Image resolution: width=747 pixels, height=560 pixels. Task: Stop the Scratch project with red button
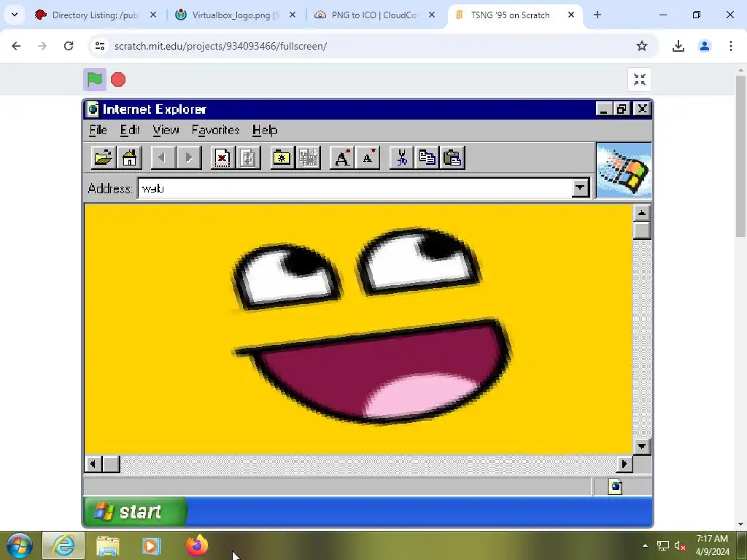118,79
